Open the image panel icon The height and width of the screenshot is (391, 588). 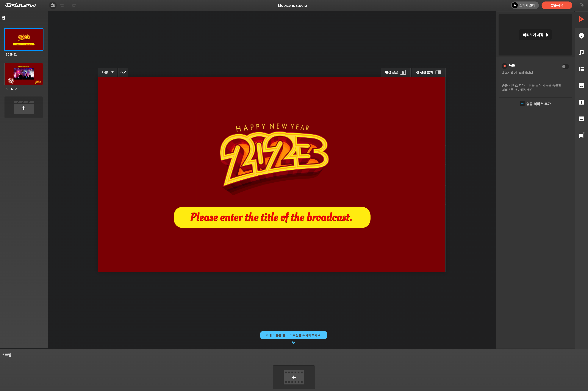tap(581, 86)
